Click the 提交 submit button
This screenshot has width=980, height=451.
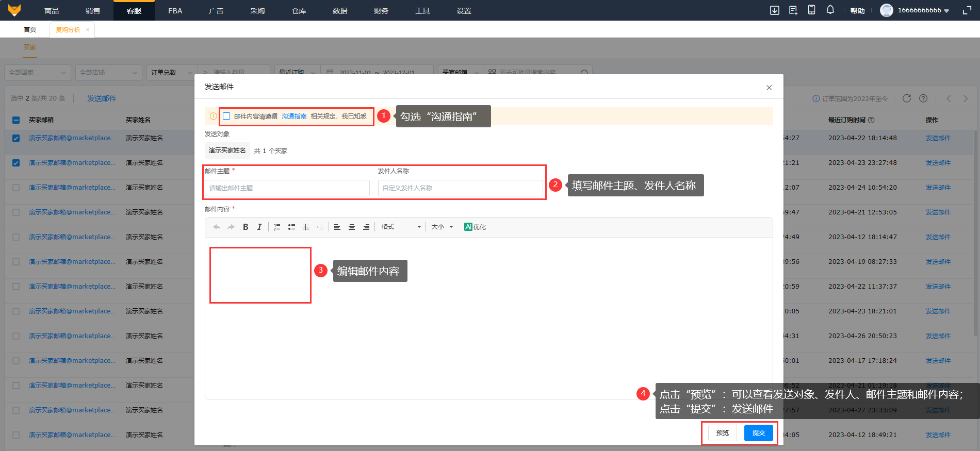[759, 433]
